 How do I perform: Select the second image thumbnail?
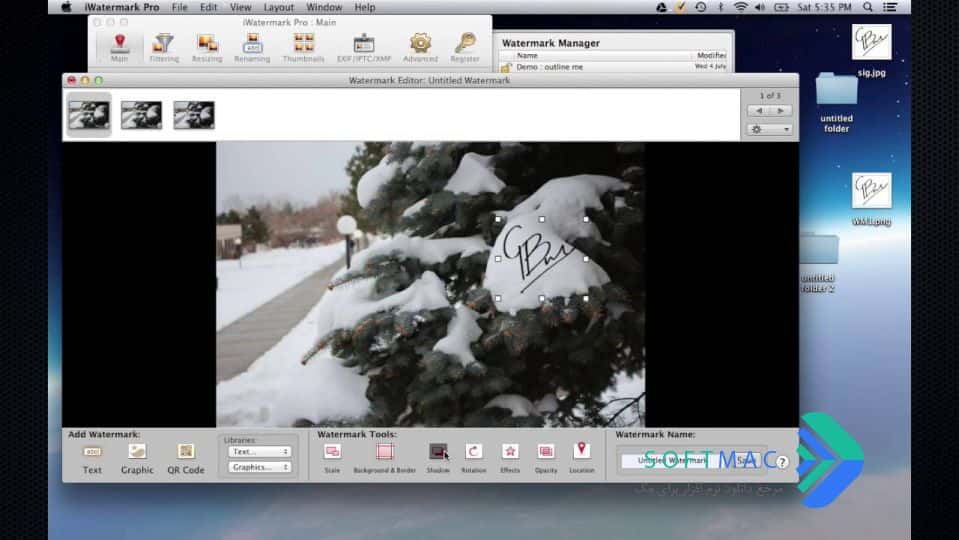click(141, 115)
